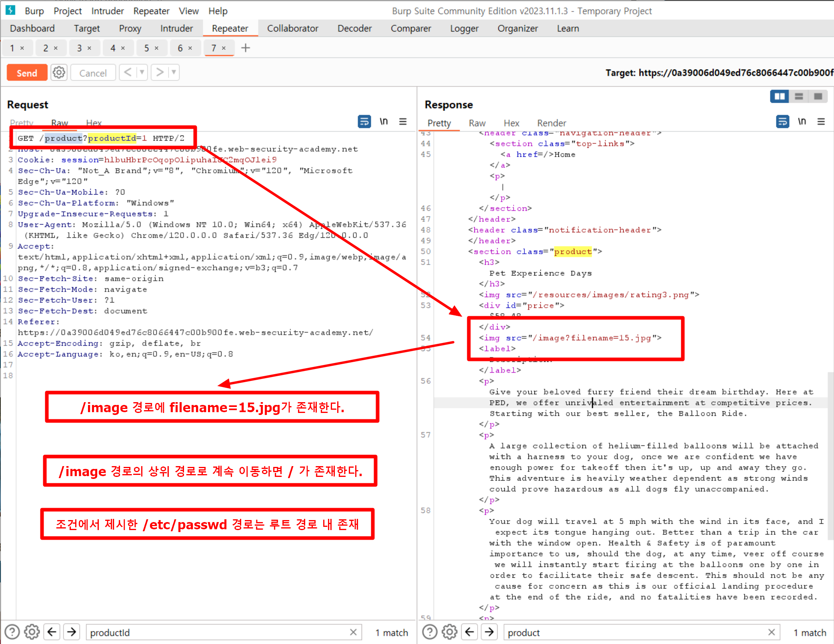Expand back history dropdown arrow
Viewport: 834px width, 644px height.
tap(142, 72)
